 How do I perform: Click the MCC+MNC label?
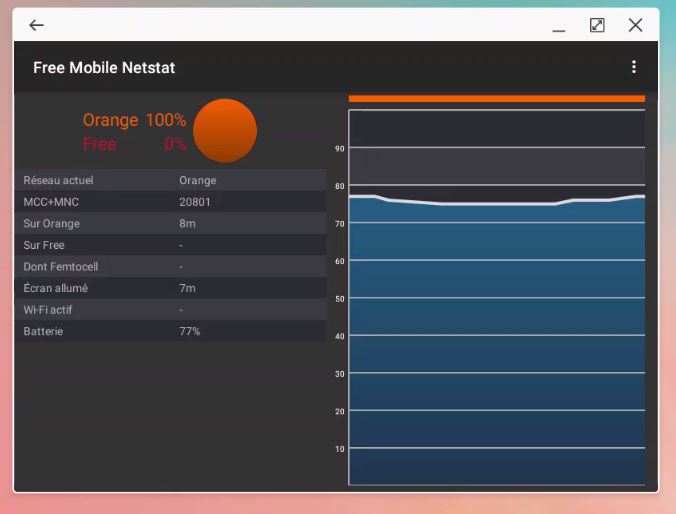tap(51, 202)
